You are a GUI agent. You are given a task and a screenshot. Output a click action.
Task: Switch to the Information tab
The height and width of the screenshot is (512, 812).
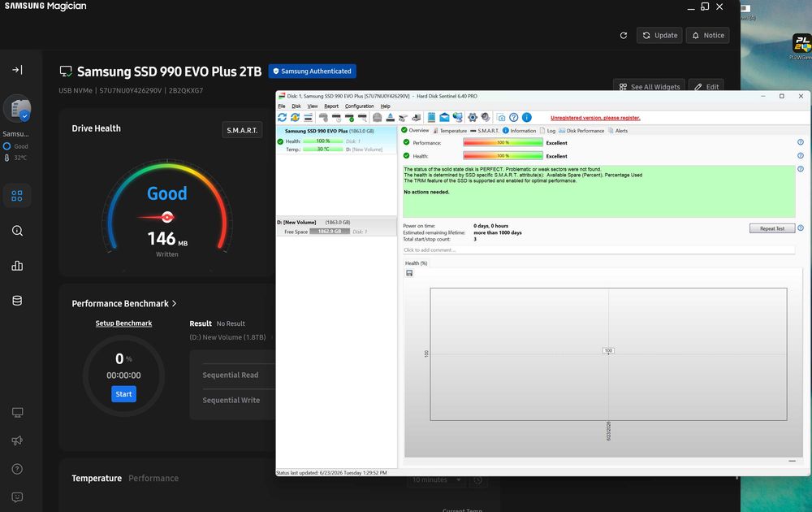(520, 131)
